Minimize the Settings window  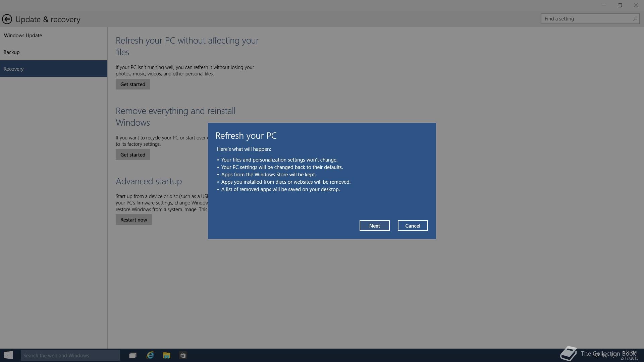pyautogui.click(x=604, y=5)
